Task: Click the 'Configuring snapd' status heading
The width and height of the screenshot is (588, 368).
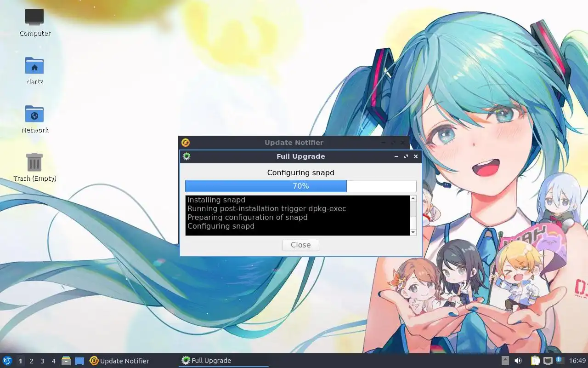Action: tap(301, 172)
